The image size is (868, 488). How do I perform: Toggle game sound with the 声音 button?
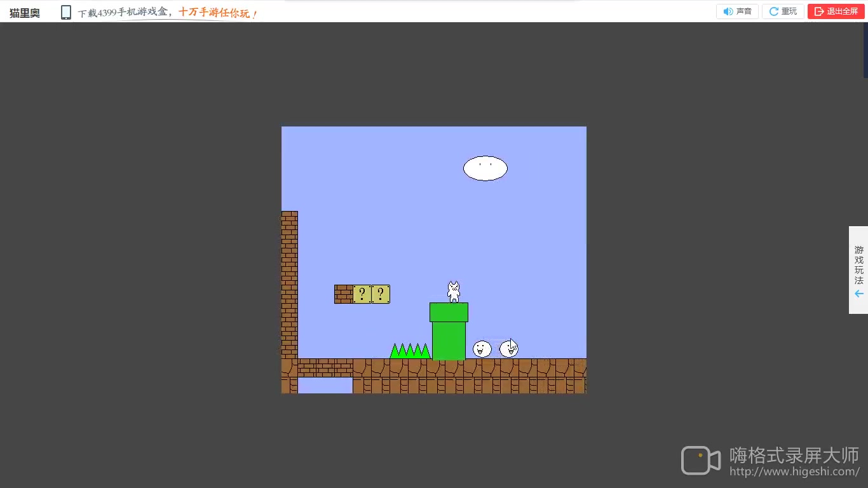(x=737, y=11)
